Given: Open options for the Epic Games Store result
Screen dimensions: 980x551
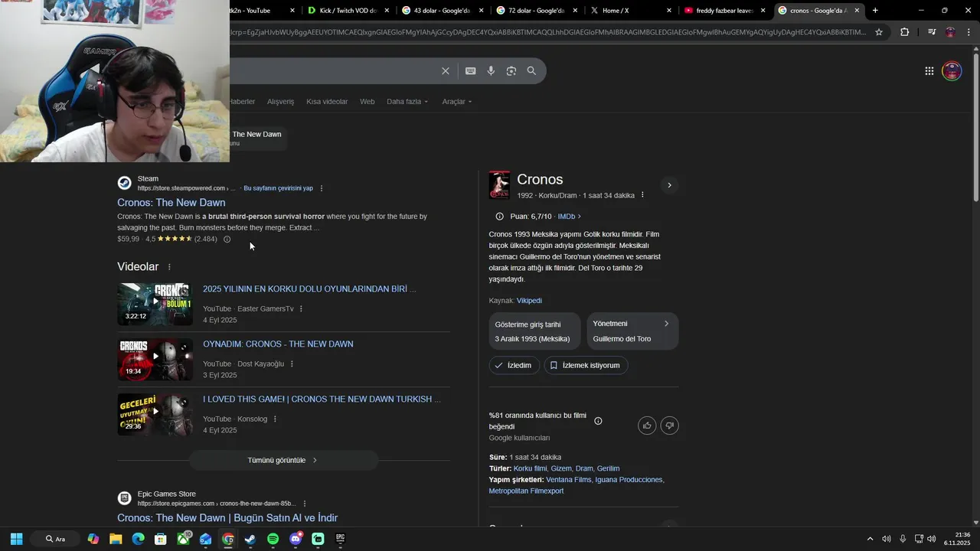Looking at the screenshot, I should (305, 504).
